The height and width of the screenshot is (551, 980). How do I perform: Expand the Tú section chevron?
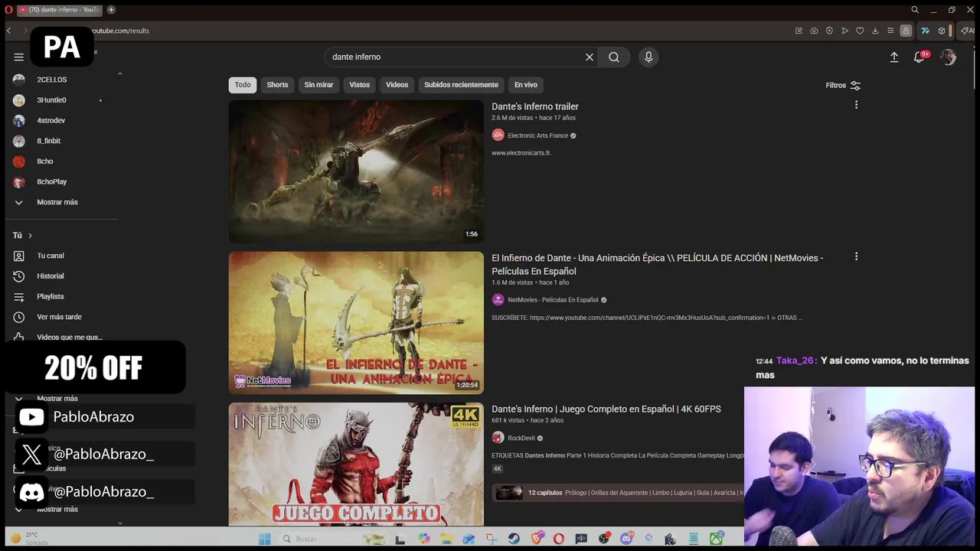tap(30, 235)
